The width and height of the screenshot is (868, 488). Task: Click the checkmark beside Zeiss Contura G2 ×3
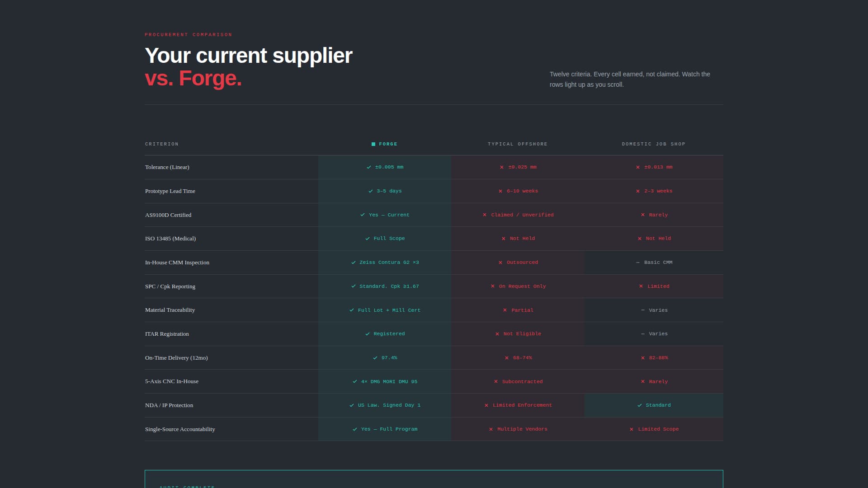(x=353, y=262)
